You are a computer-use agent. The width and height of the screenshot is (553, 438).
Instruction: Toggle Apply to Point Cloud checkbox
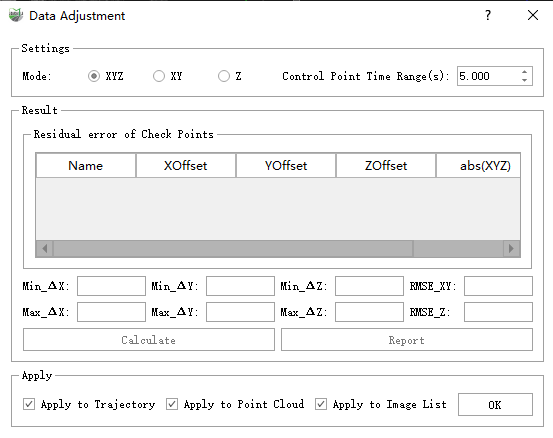click(x=172, y=404)
